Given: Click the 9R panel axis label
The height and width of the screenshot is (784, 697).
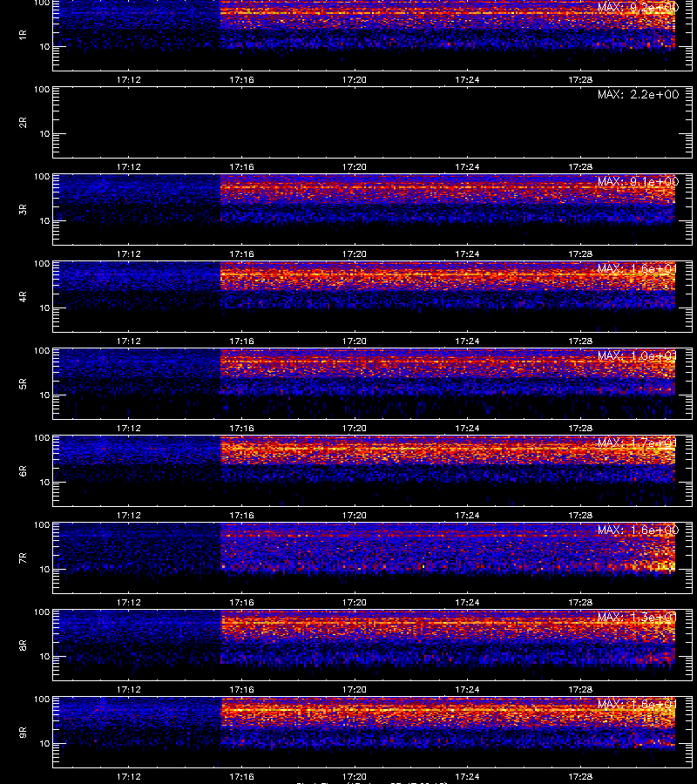Looking at the screenshot, I should click(x=23, y=733).
